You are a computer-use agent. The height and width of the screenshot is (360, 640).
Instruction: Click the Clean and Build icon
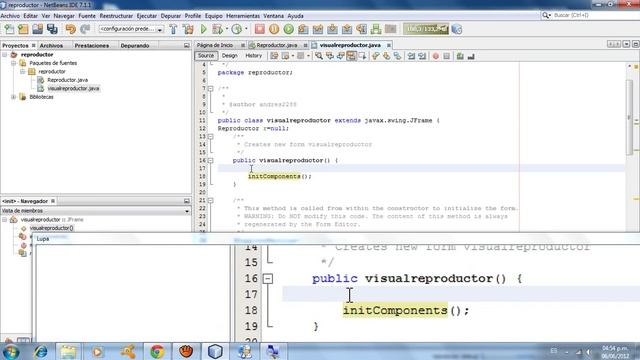point(188,29)
